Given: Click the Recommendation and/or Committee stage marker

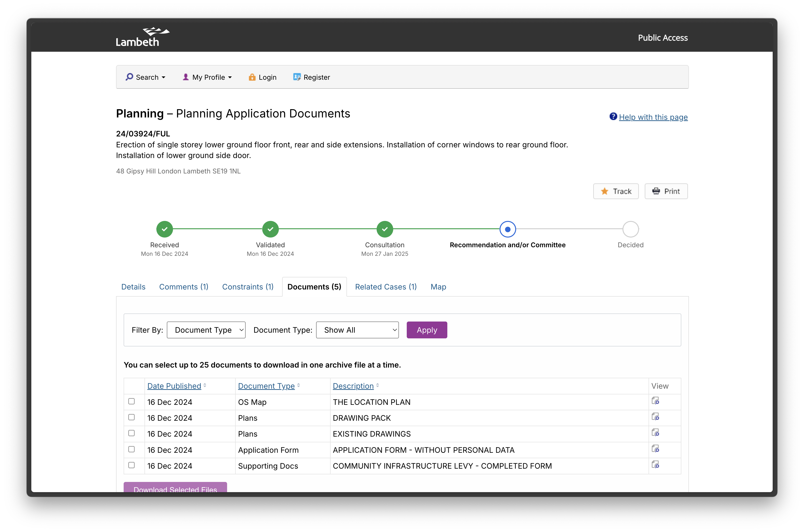Looking at the screenshot, I should click(508, 229).
